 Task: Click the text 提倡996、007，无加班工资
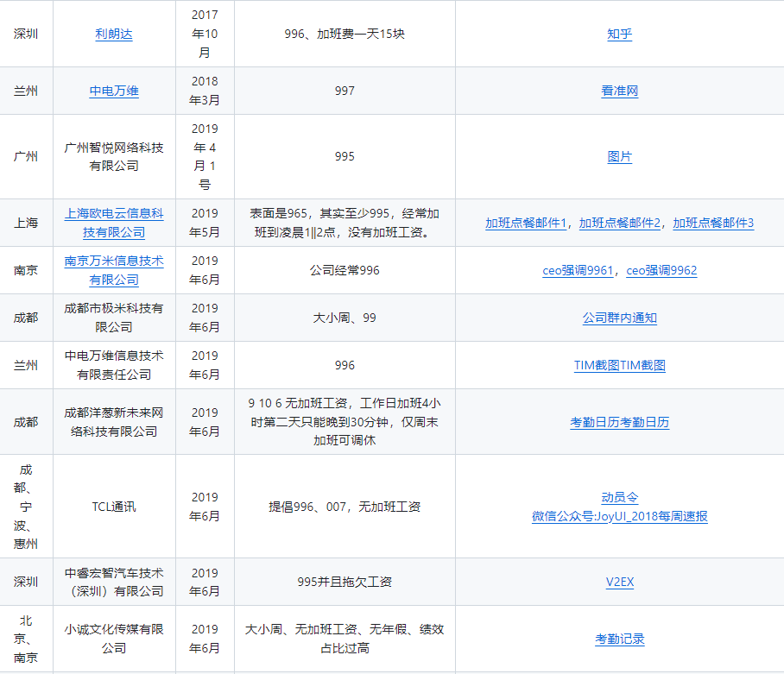click(x=345, y=507)
